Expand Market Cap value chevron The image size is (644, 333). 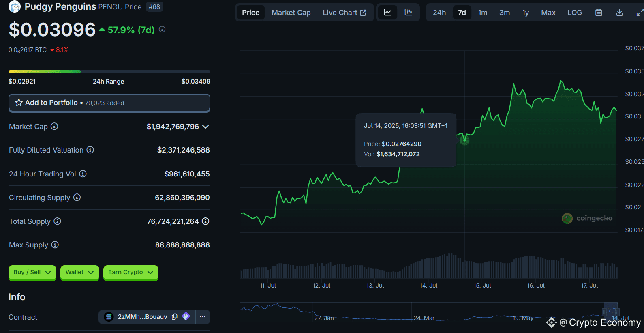tap(205, 127)
